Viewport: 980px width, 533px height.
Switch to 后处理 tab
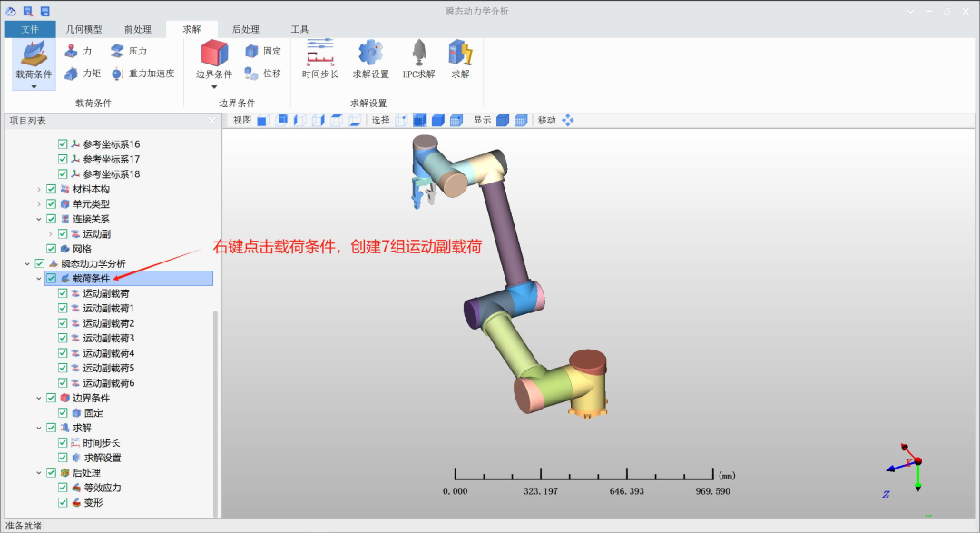coord(246,29)
